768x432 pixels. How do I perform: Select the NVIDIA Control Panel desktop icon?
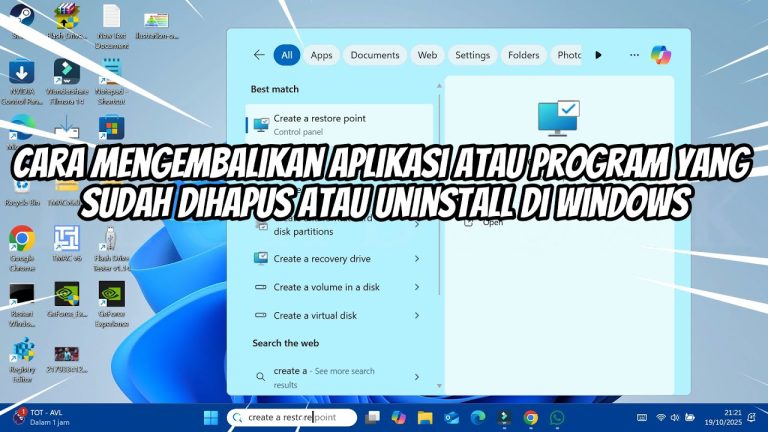[x=22, y=81]
